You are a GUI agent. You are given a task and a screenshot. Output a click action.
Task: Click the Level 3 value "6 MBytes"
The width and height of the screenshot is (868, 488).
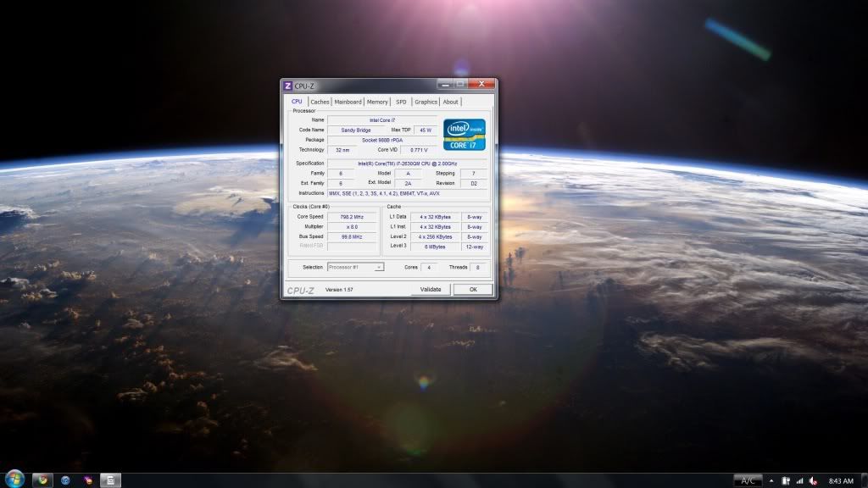[x=435, y=247]
